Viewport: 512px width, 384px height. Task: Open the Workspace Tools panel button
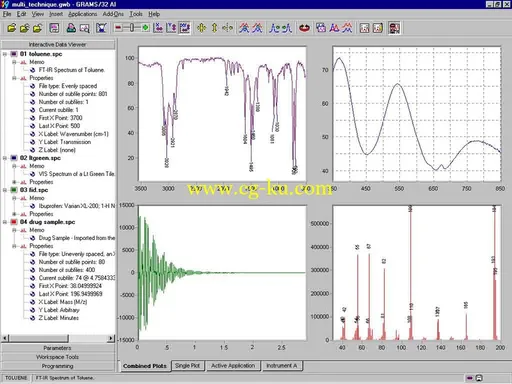coord(57,357)
